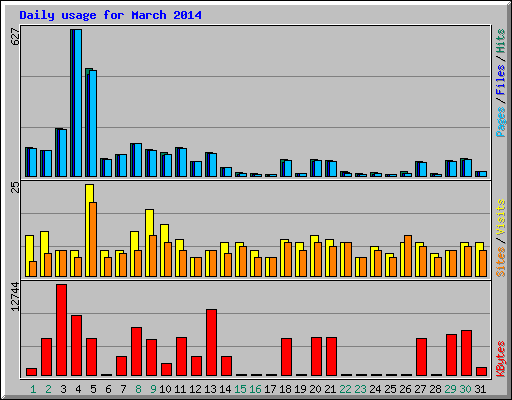The width and height of the screenshot is (512, 400).
Task: Click the day 18 red KBytes bar
Action: pos(286,357)
